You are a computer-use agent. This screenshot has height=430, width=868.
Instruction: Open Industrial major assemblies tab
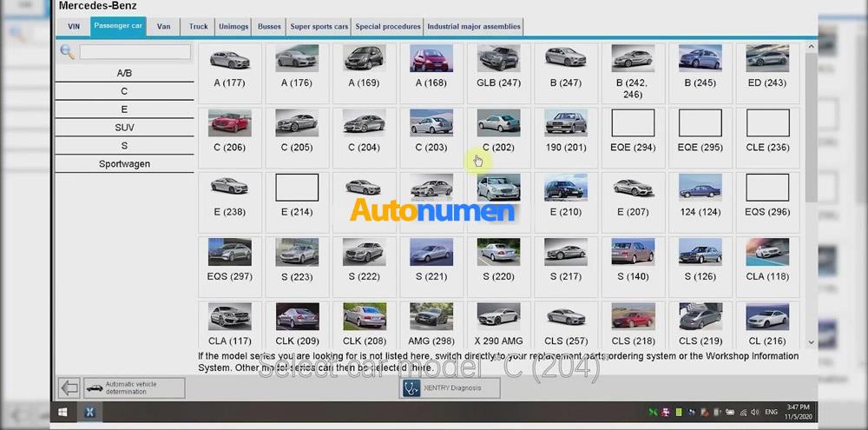click(x=474, y=26)
